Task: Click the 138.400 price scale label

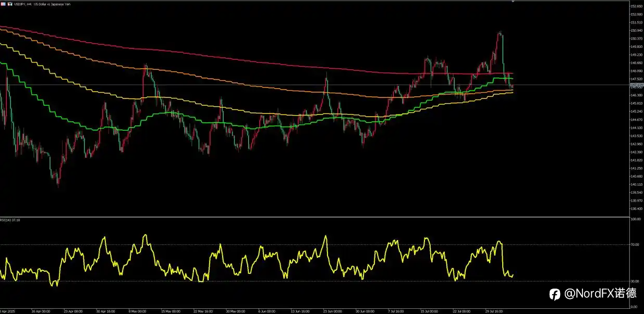Action: [636, 209]
